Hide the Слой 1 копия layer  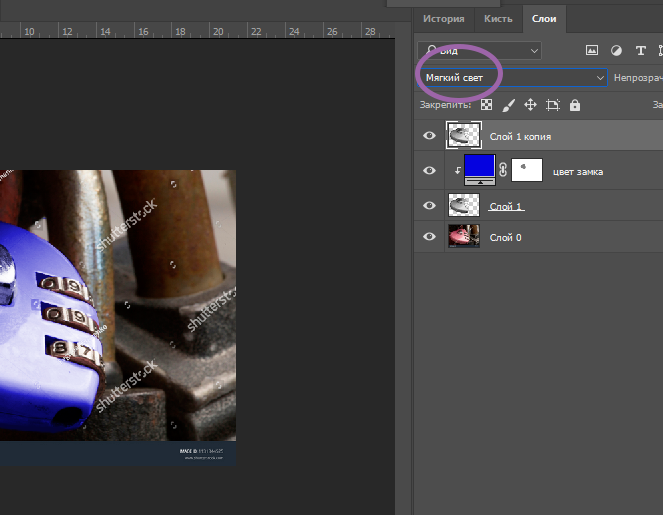tap(429, 135)
